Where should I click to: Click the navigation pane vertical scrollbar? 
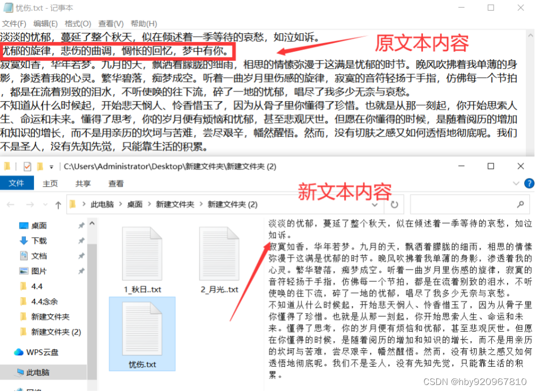pos(92,311)
